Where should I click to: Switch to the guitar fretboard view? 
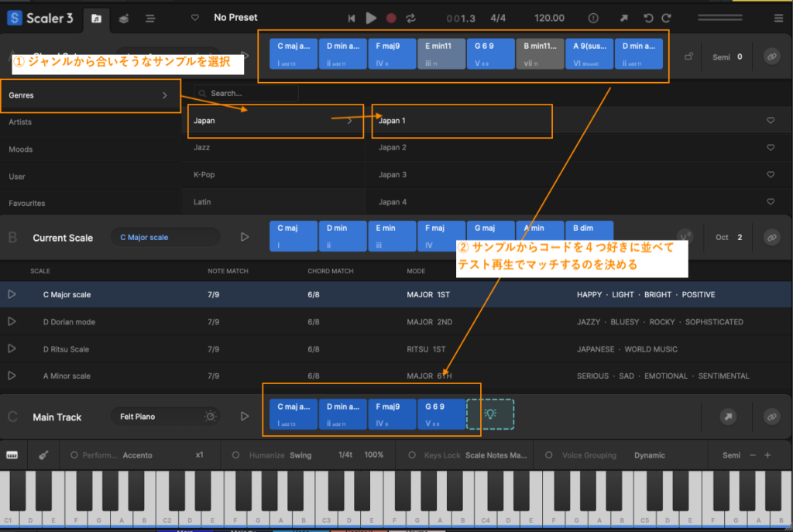pos(44,455)
